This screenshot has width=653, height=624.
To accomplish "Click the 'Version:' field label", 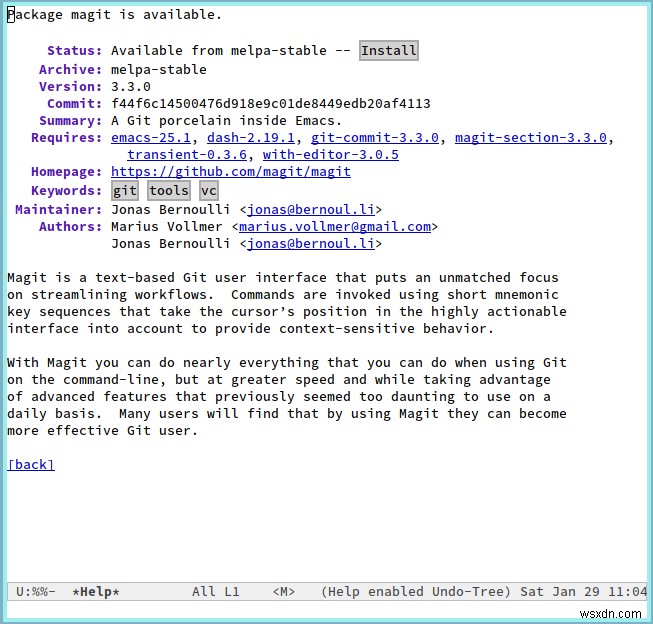I will 70,86.
